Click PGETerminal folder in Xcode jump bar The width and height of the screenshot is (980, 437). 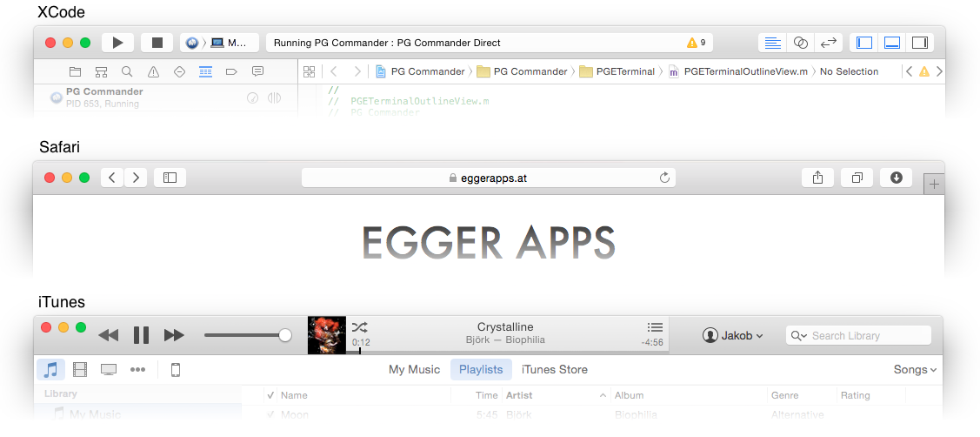(617, 71)
